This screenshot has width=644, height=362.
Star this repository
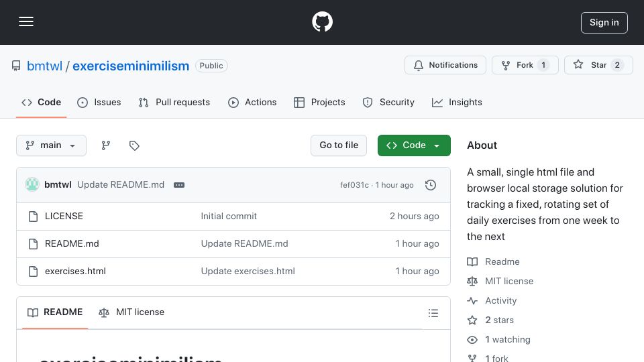(598, 65)
